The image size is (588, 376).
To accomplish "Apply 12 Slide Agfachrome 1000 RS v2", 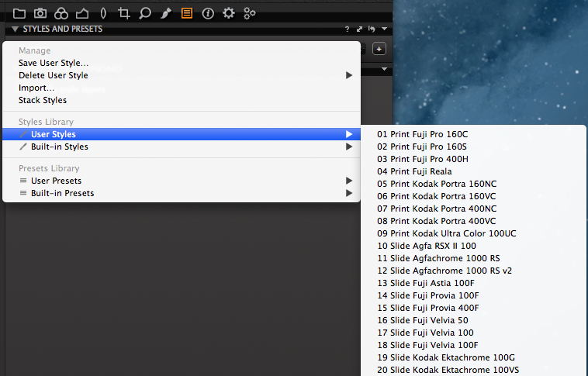I will [473, 271].
